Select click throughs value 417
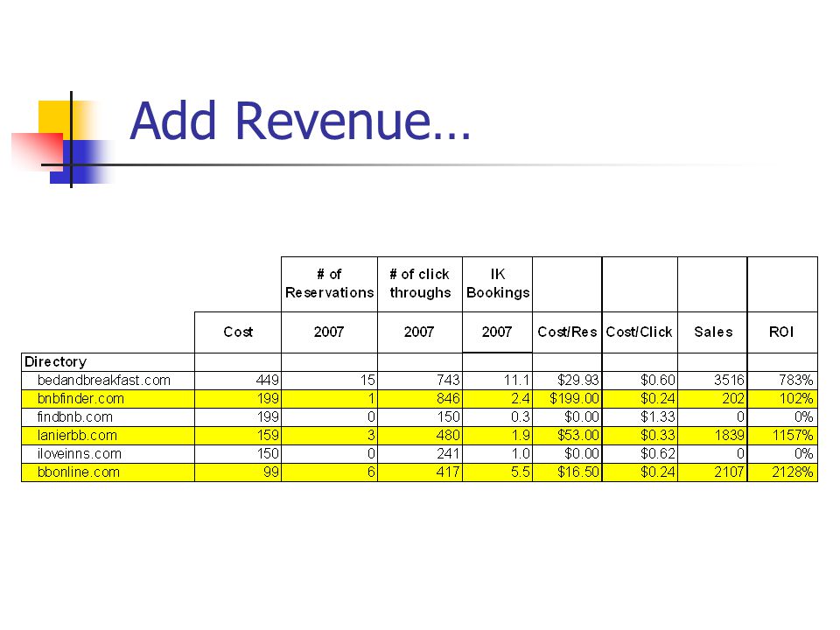The height and width of the screenshot is (630, 840). (x=420, y=472)
